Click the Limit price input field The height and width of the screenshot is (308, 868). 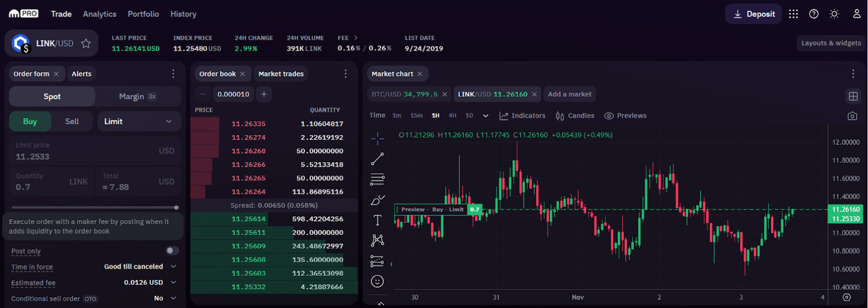(x=95, y=151)
